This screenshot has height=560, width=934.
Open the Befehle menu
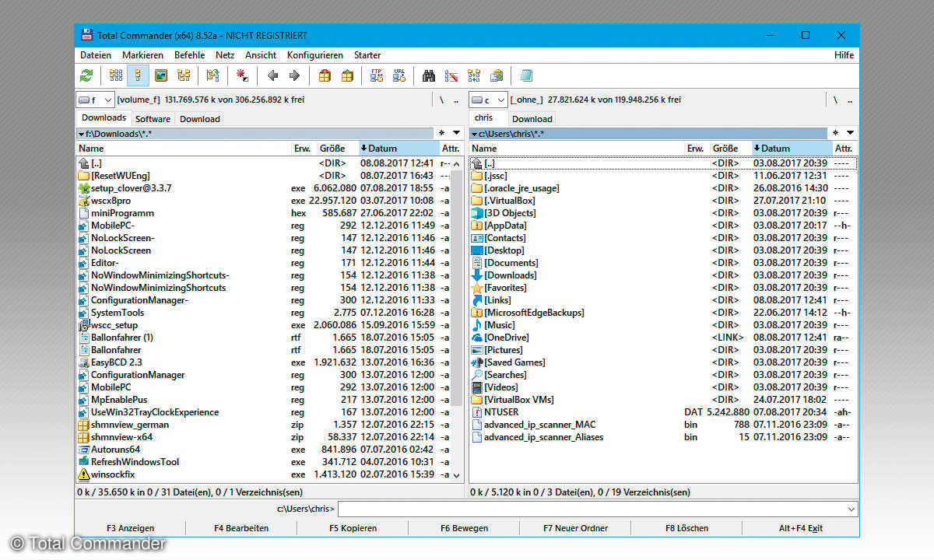tap(189, 55)
